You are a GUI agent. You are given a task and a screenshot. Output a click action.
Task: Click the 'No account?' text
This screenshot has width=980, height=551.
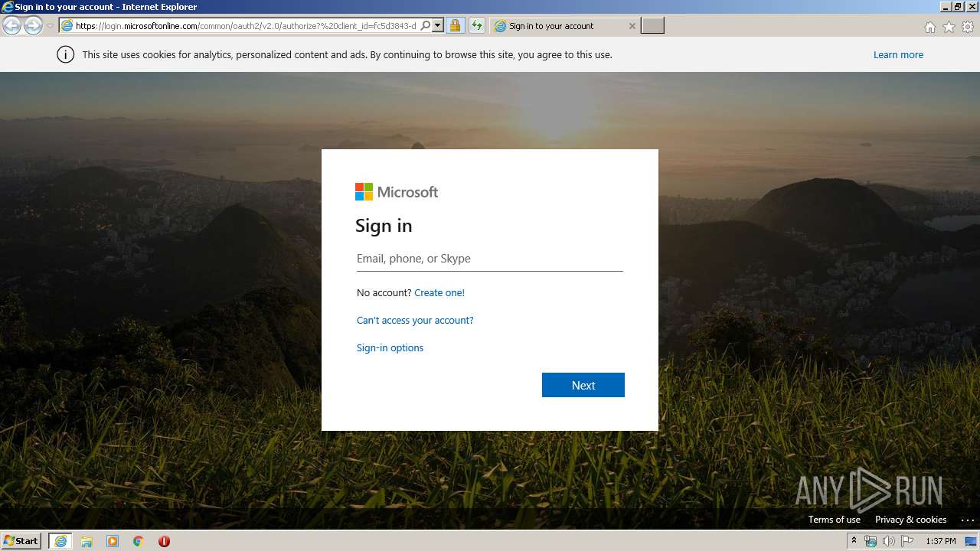(384, 292)
